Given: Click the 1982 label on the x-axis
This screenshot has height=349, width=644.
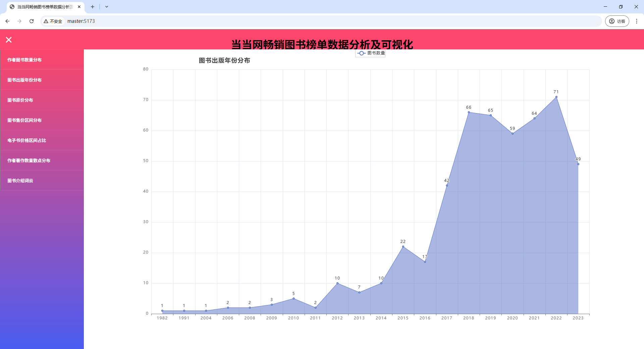Looking at the screenshot, I should click(x=162, y=318).
